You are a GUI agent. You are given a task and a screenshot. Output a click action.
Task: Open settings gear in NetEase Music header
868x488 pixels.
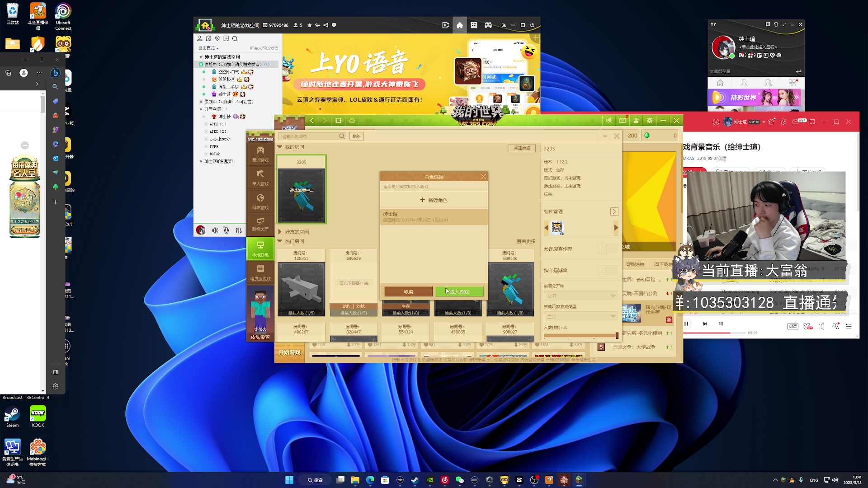pyautogui.click(x=783, y=122)
